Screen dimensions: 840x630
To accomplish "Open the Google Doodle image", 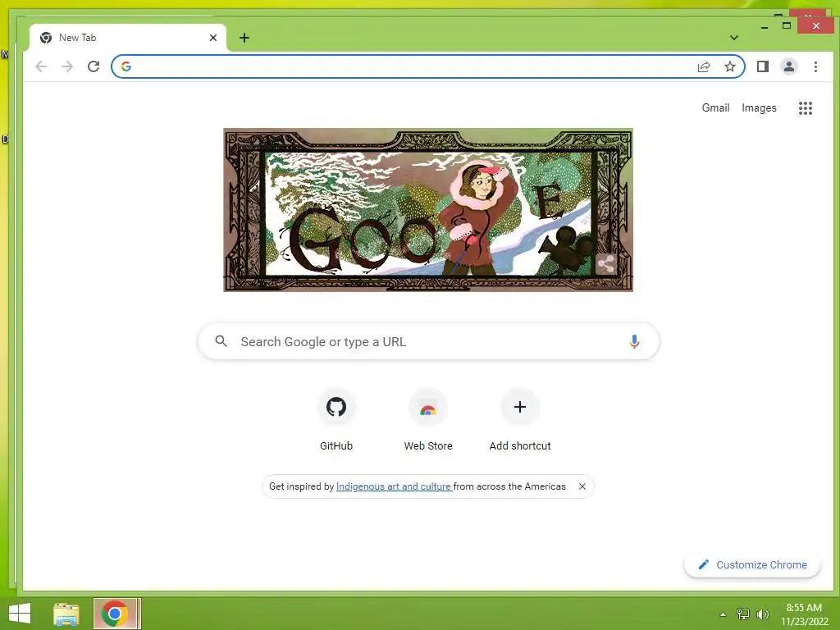I will (x=428, y=210).
